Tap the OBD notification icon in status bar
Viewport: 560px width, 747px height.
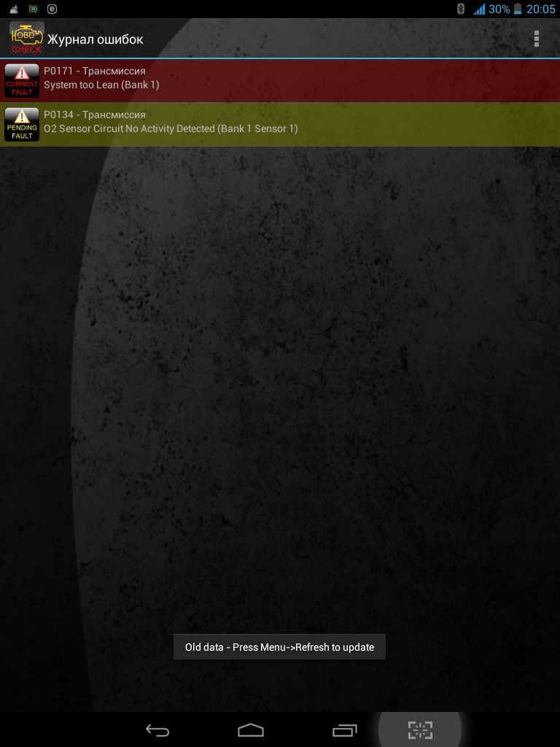[33, 9]
